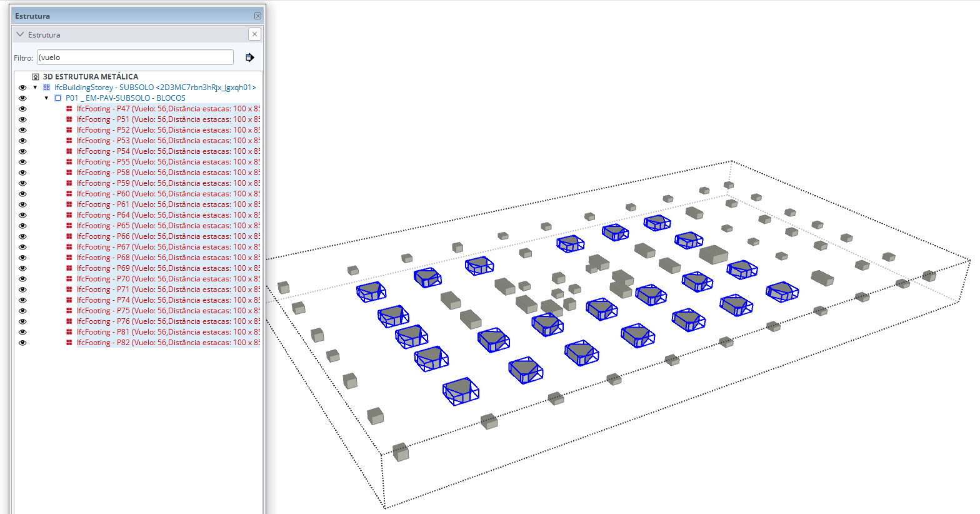Select the IfcFooting - P65 row
Viewport: 980px width, 514px height.
click(168, 226)
